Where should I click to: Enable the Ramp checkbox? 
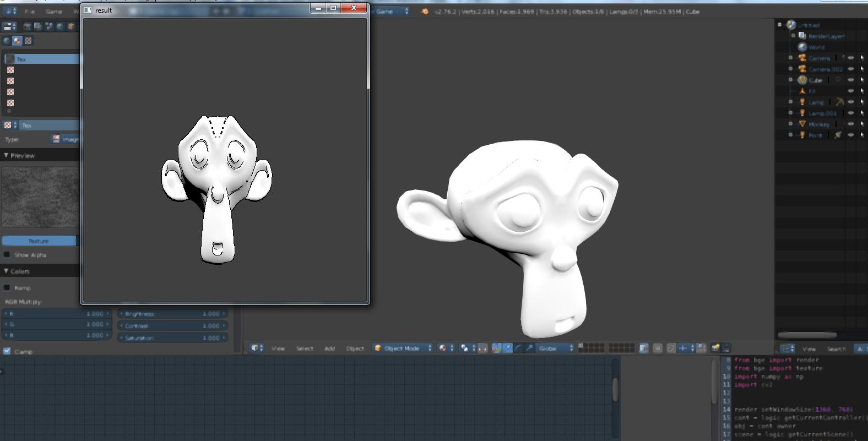(7, 287)
